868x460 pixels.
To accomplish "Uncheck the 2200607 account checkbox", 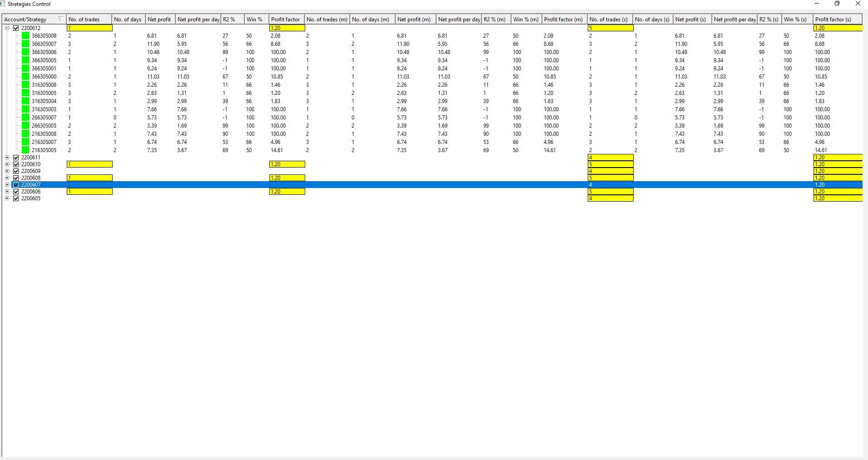I will (x=16, y=185).
